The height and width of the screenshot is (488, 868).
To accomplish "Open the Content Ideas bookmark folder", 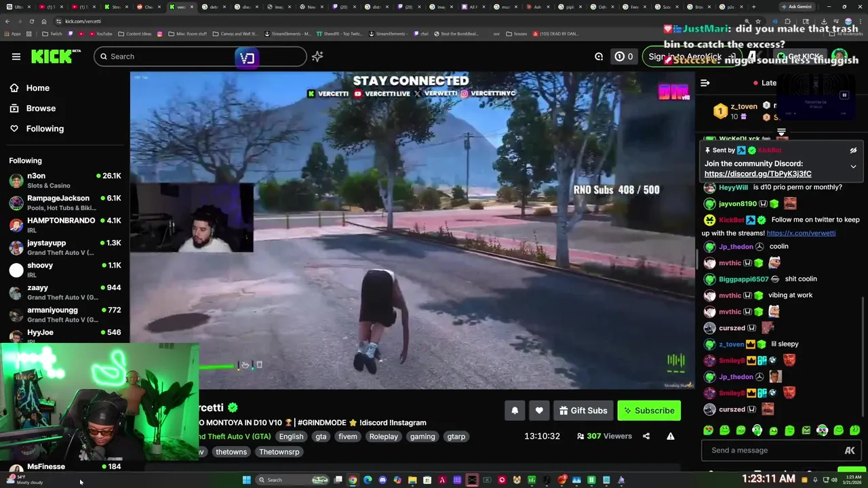I will (135, 34).
